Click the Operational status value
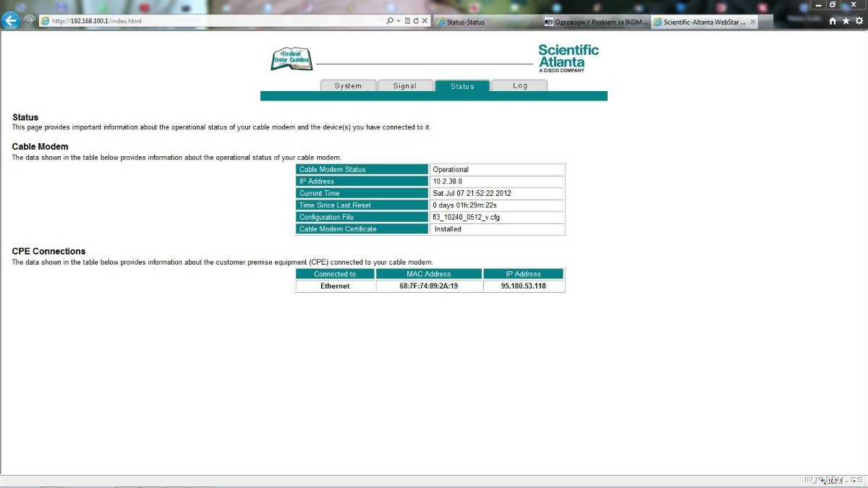868x488 pixels. click(x=451, y=170)
